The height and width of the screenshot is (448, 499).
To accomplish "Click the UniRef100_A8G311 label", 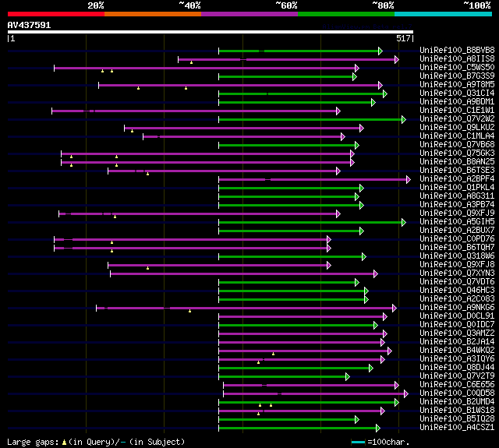I will coord(457,196).
